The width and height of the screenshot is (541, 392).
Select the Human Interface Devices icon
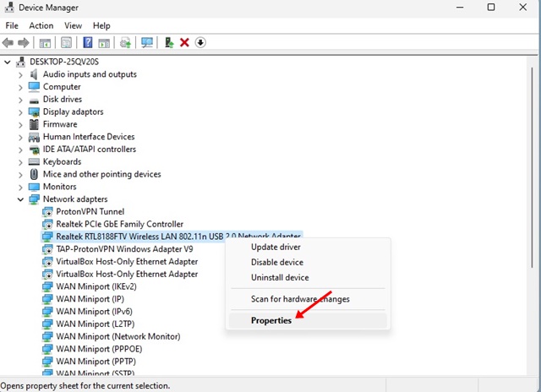[x=34, y=137]
